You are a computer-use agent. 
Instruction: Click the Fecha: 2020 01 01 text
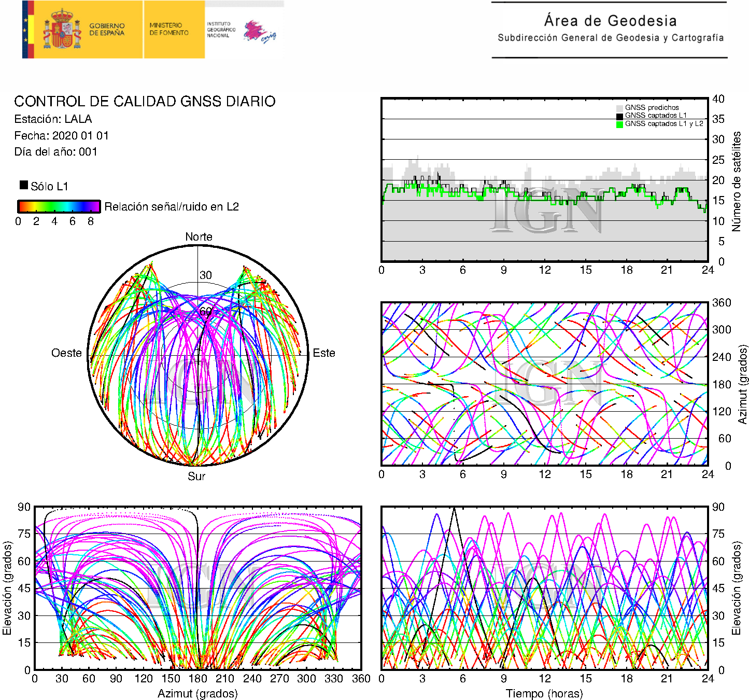coord(61,136)
